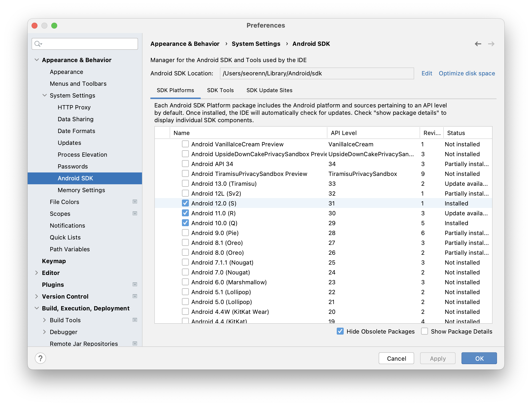532x406 pixels.
Task: Click the help question mark icon
Action: click(x=40, y=358)
